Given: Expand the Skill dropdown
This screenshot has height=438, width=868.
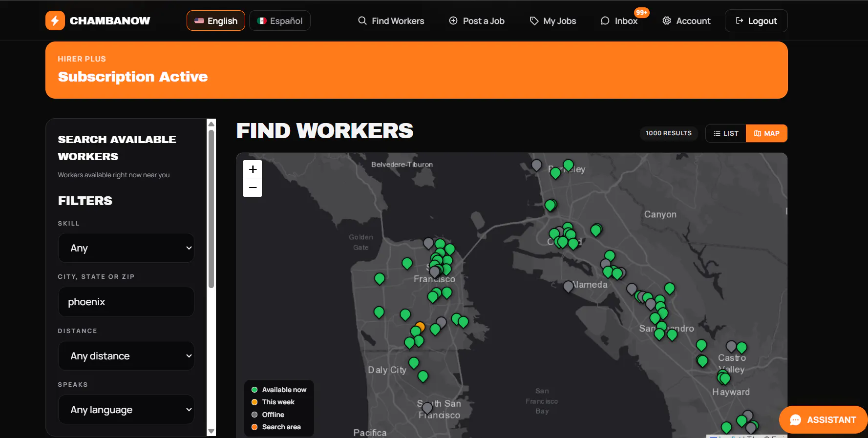Looking at the screenshot, I should pos(126,248).
